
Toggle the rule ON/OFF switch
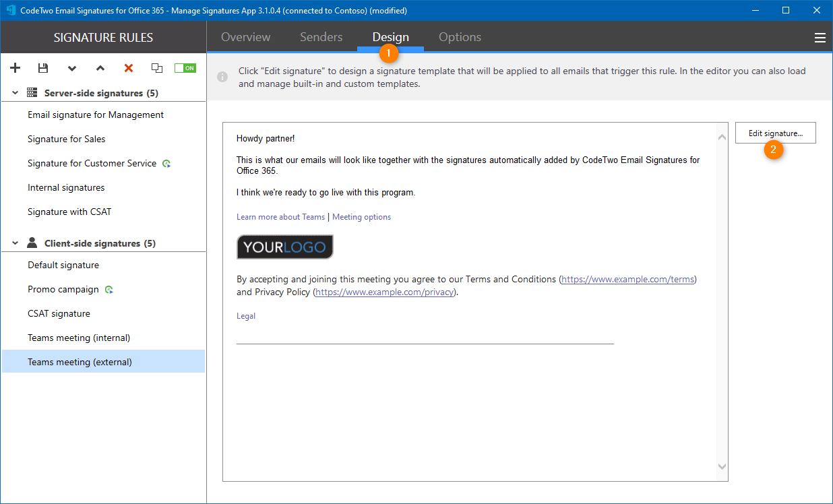tap(185, 68)
